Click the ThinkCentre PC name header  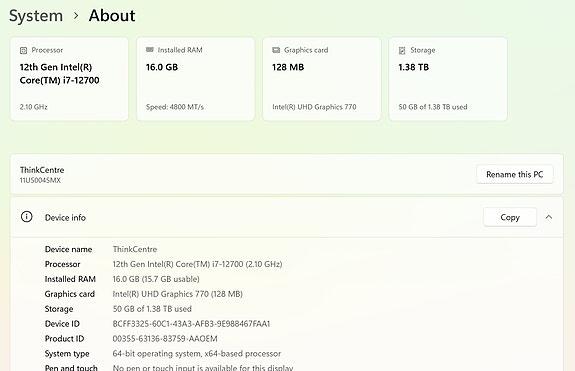[x=42, y=170]
